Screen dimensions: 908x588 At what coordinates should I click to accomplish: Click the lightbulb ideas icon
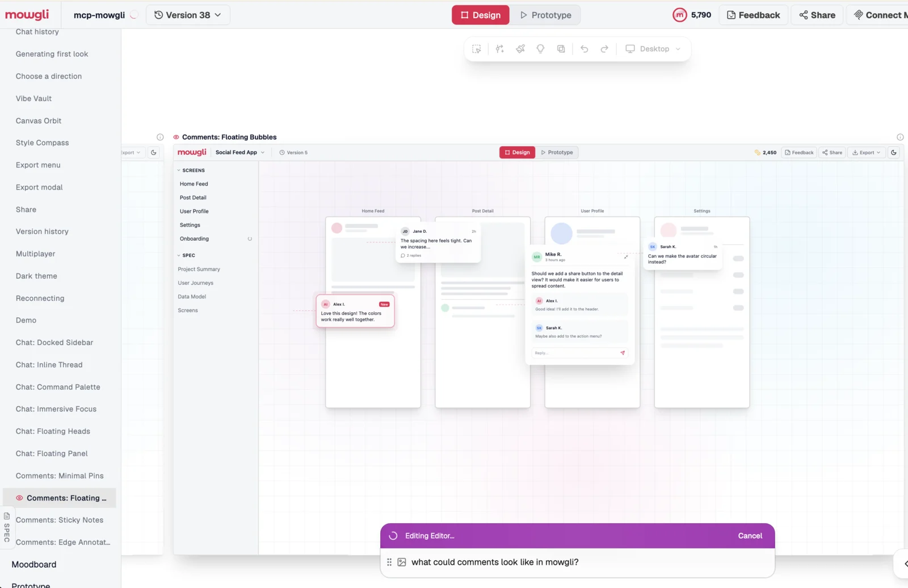tap(540, 49)
